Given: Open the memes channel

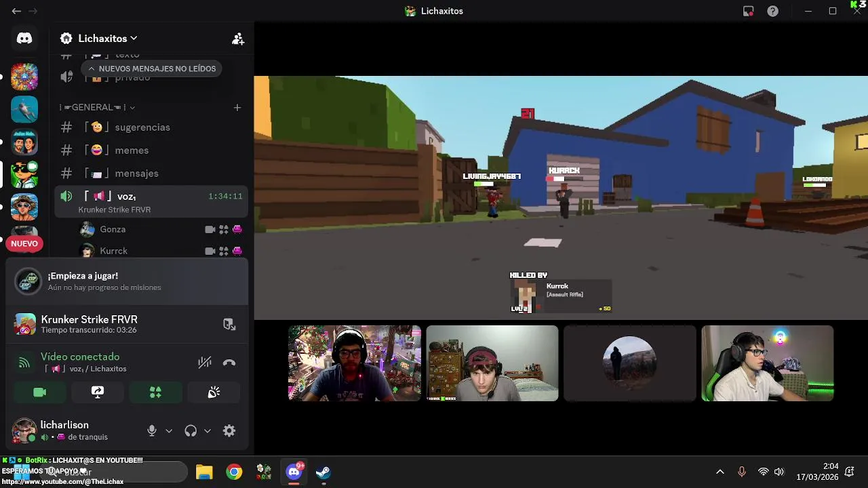Looking at the screenshot, I should click(151, 150).
